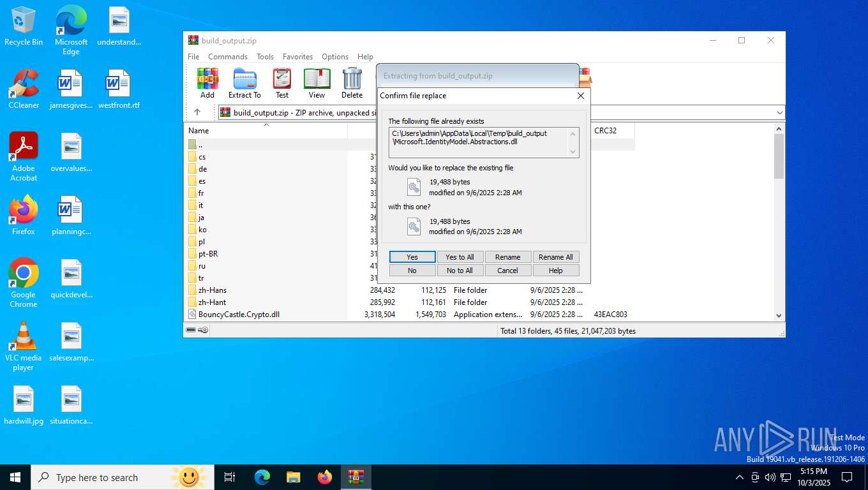Show hidden tray icons chevron
The height and width of the screenshot is (490, 868).
click(740, 477)
